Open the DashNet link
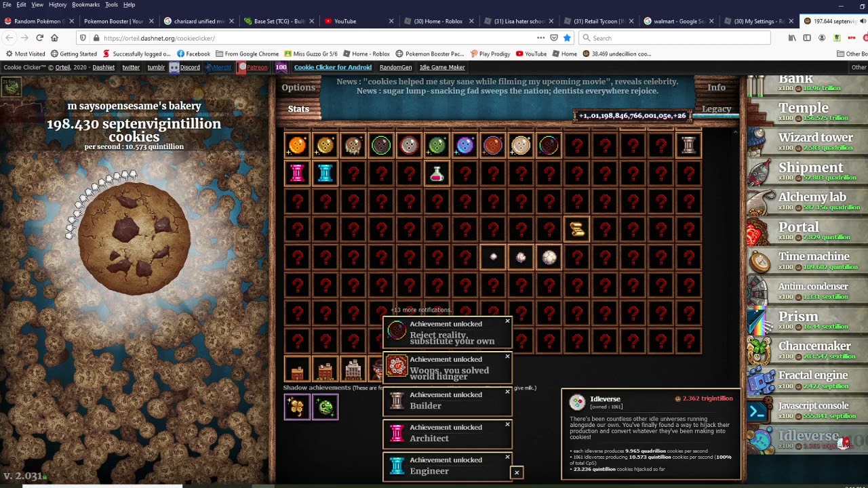 coord(104,67)
